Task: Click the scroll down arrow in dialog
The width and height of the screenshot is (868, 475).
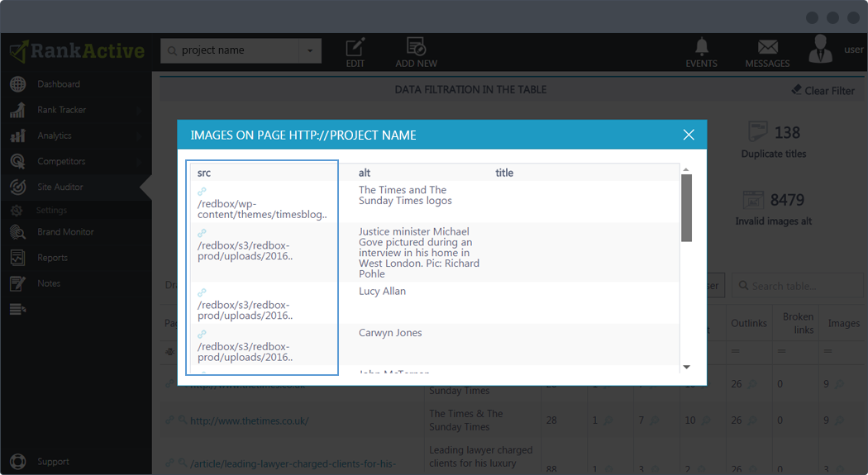Action: pos(686,367)
